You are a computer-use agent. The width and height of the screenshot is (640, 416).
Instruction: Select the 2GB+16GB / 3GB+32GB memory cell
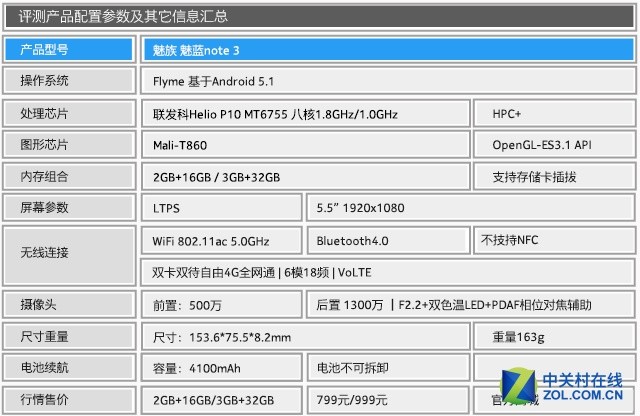pyautogui.click(x=304, y=177)
